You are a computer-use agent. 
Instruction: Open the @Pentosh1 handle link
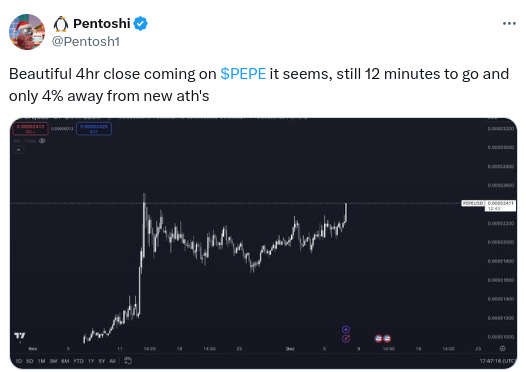tap(86, 42)
